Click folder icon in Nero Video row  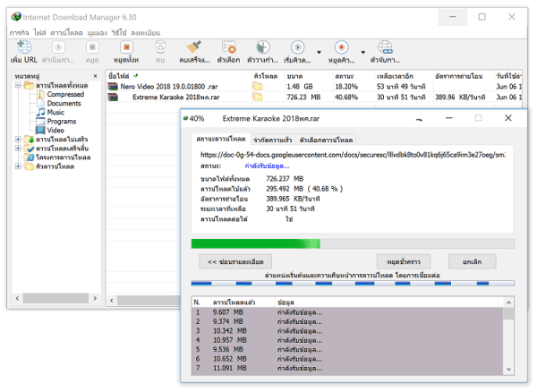click(258, 86)
